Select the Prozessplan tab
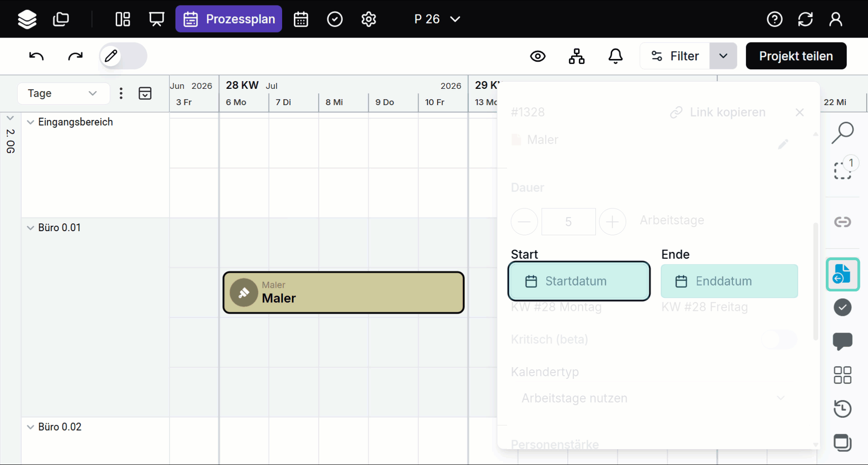This screenshot has width=868, height=465. click(x=229, y=19)
